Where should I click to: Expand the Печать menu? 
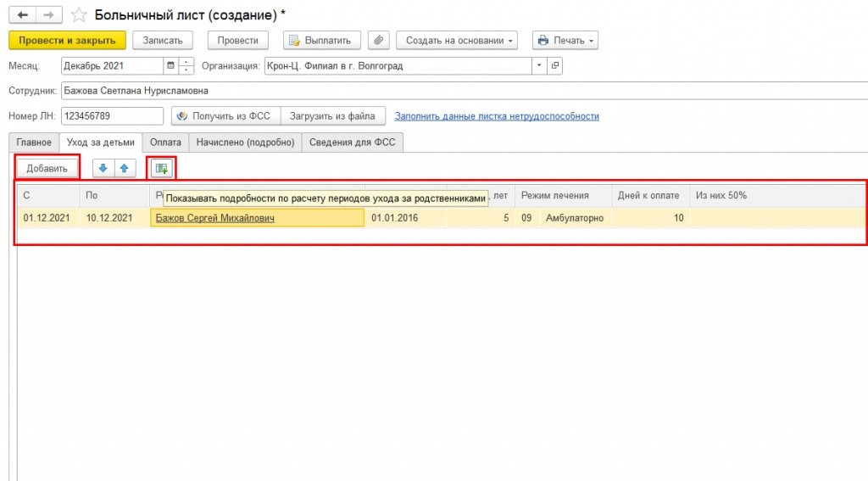click(565, 40)
